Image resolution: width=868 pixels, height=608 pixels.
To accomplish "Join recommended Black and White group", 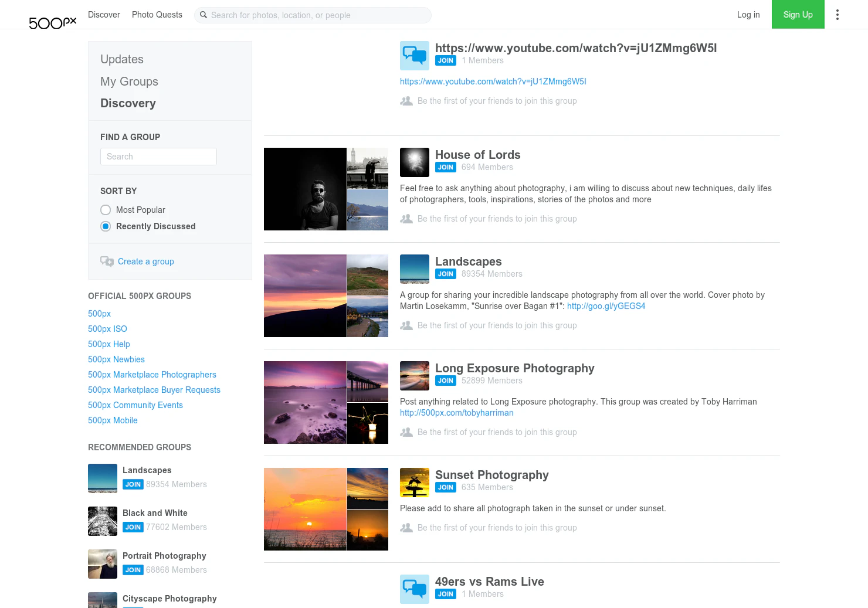I will click(133, 527).
